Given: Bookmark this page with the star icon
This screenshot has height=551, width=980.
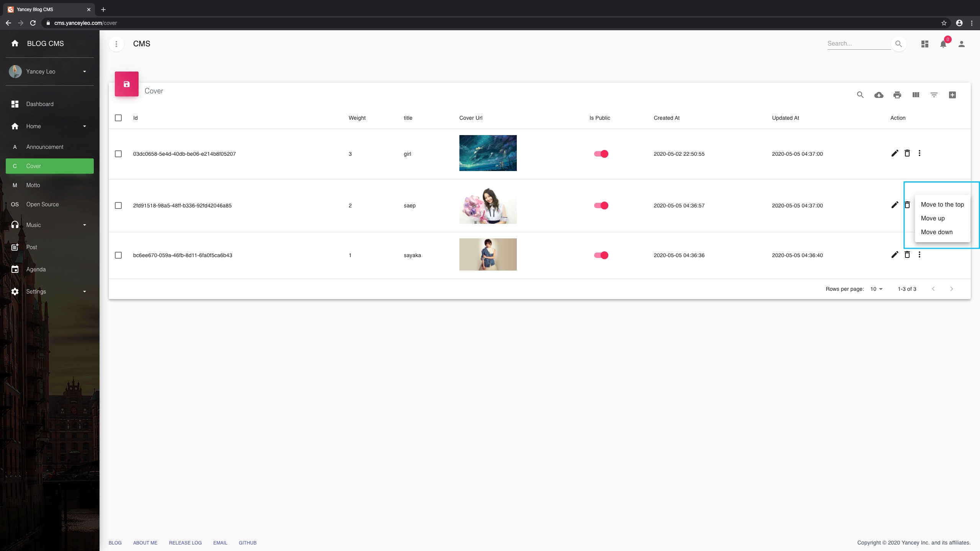Looking at the screenshot, I should [944, 23].
